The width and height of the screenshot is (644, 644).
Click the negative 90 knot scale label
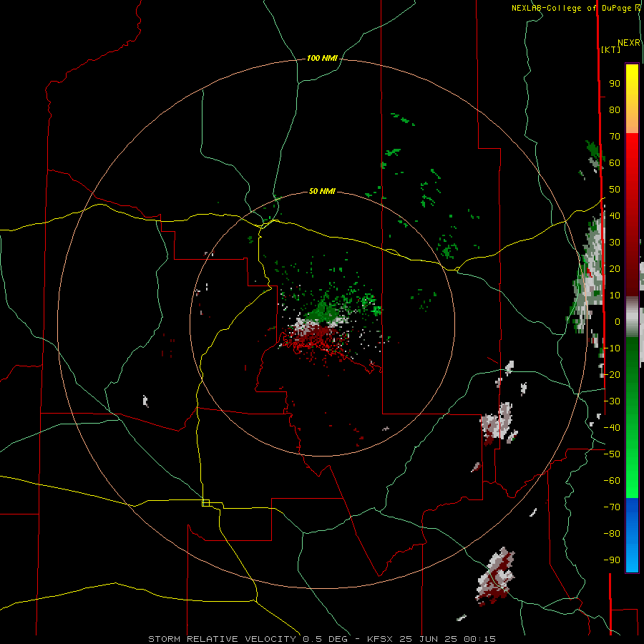point(612,560)
